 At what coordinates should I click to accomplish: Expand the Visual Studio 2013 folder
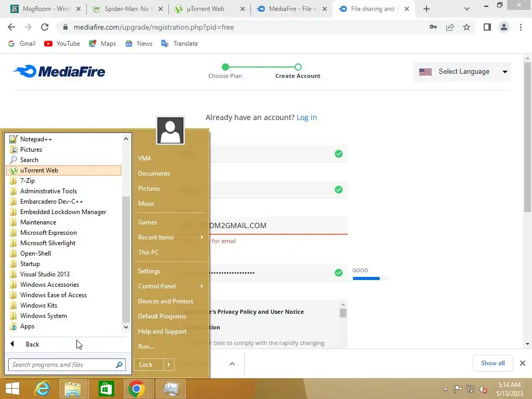coord(64,274)
